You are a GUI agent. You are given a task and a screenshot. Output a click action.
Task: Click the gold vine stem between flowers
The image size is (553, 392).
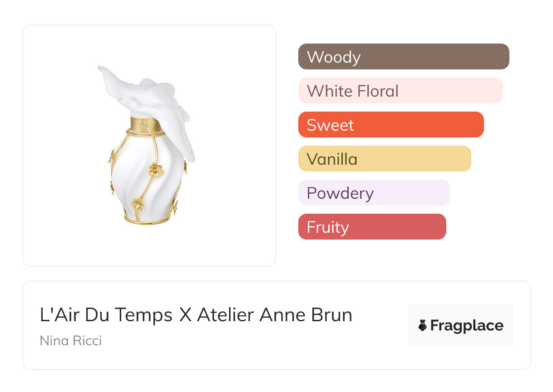(146, 188)
